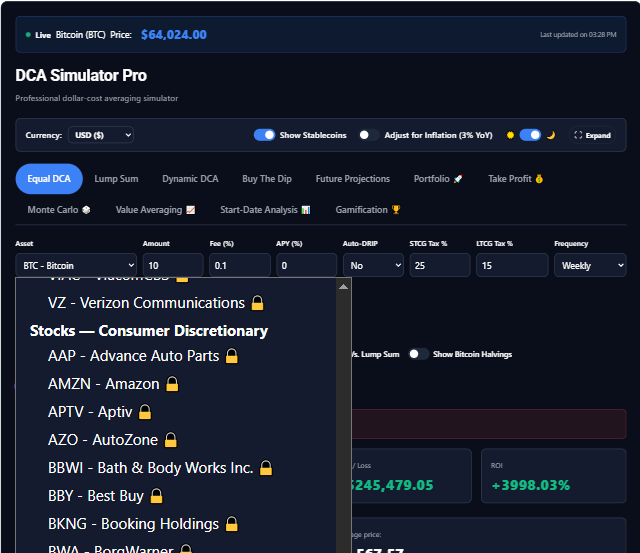Image resolution: width=640 pixels, height=553 pixels.
Task: Select AZO - AutoZone from asset list
Action: 176,440
